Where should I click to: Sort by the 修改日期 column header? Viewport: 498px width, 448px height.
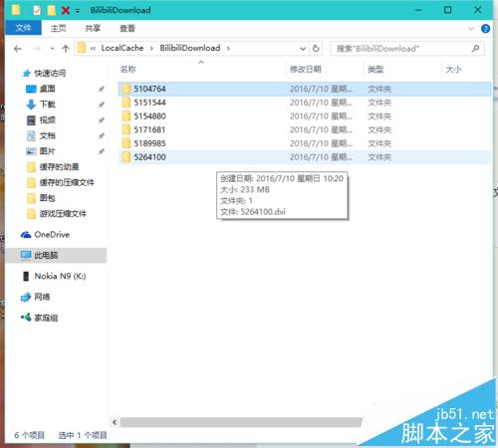click(306, 70)
